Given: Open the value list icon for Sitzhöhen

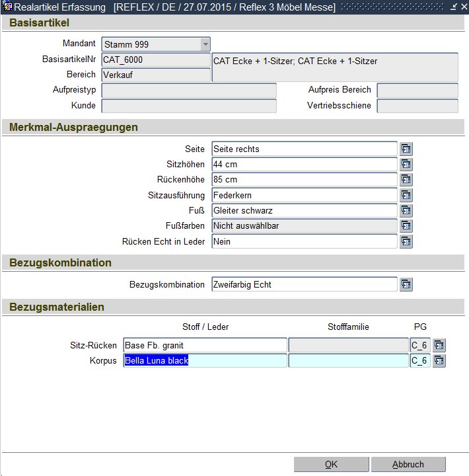Looking at the screenshot, I should pyautogui.click(x=406, y=164).
